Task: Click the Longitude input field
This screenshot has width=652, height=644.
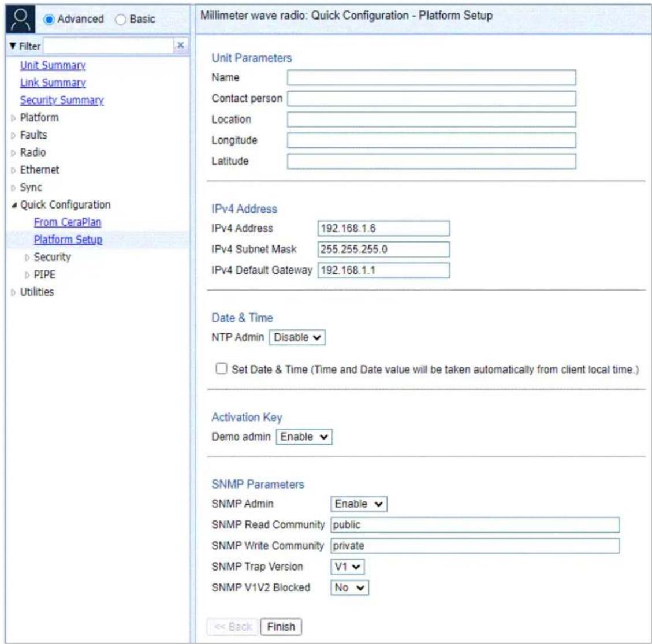Action: (431, 140)
